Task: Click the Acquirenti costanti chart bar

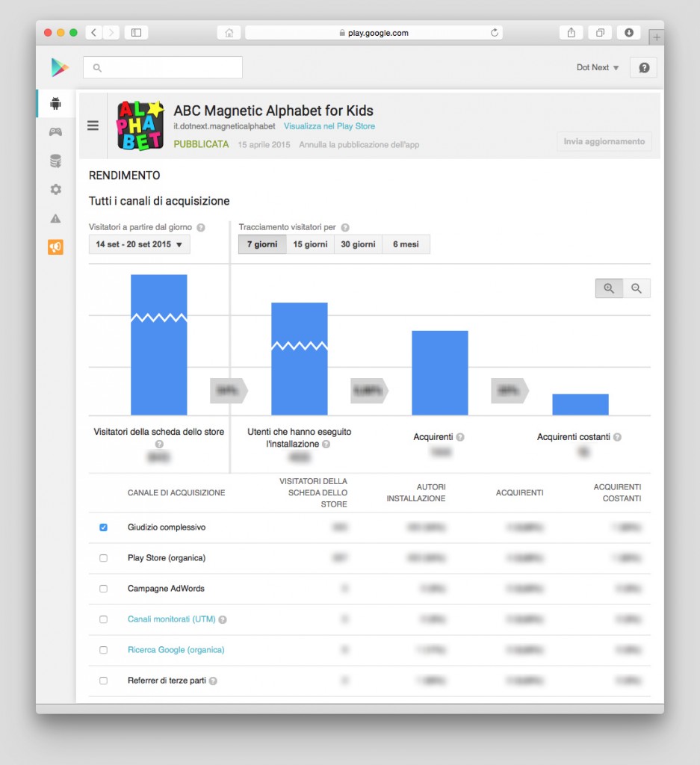Action: (580, 404)
